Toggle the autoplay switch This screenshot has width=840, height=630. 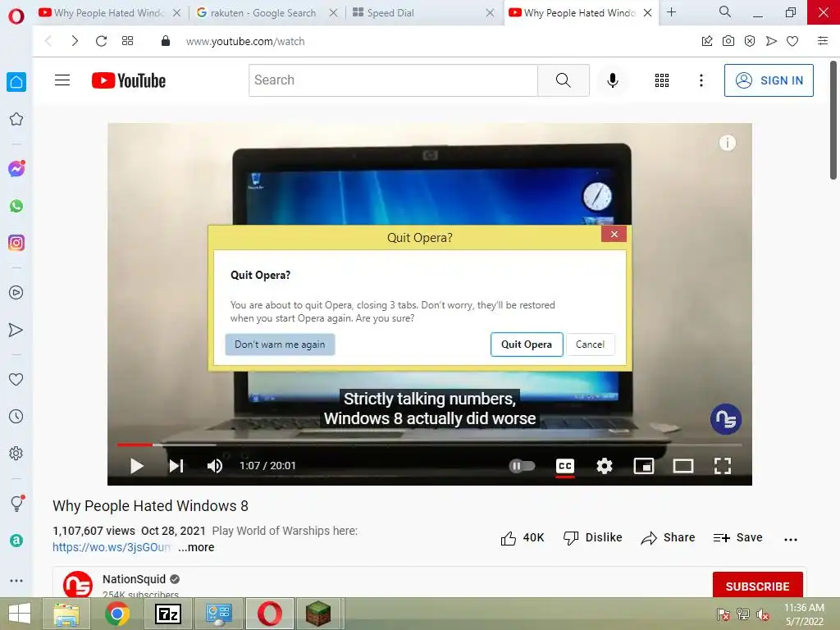(522, 466)
